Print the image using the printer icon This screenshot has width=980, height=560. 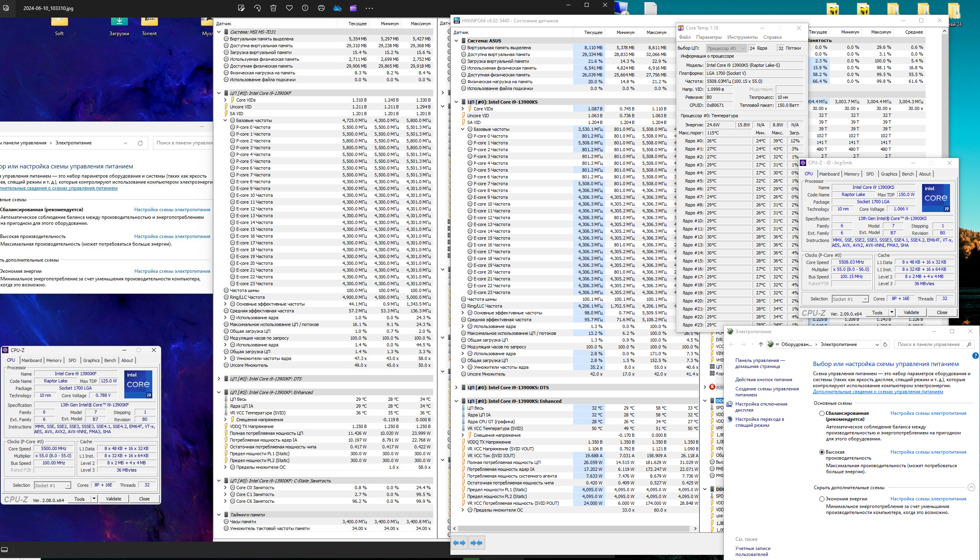(x=321, y=8)
